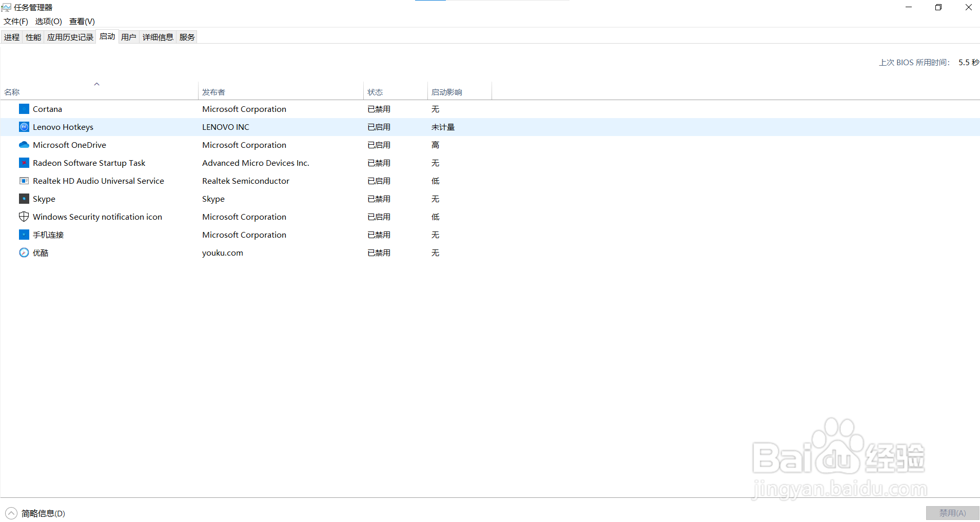Click the Skype startup item icon

click(24, 199)
